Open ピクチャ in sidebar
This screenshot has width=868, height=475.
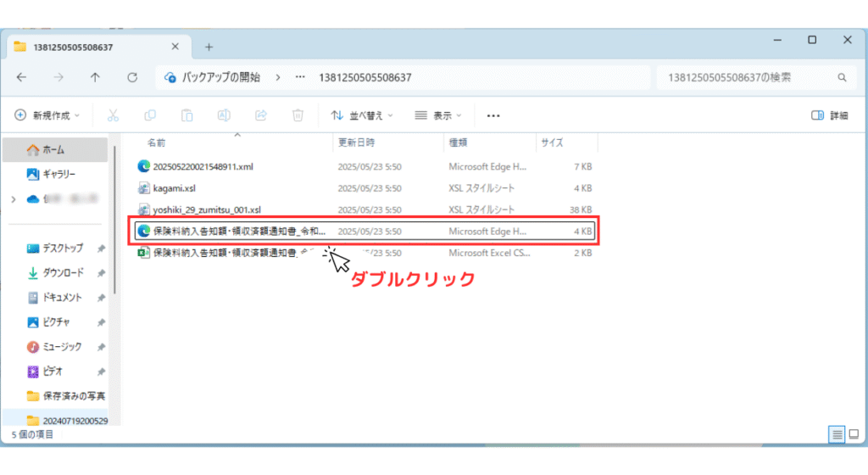click(55, 321)
